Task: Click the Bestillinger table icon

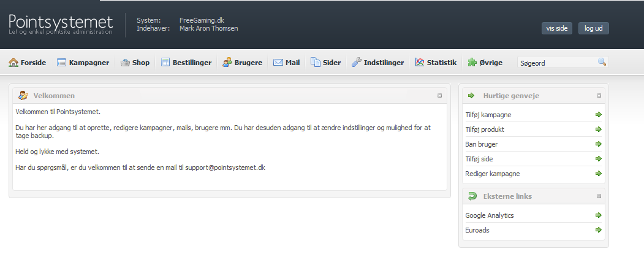Action: [165, 62]
